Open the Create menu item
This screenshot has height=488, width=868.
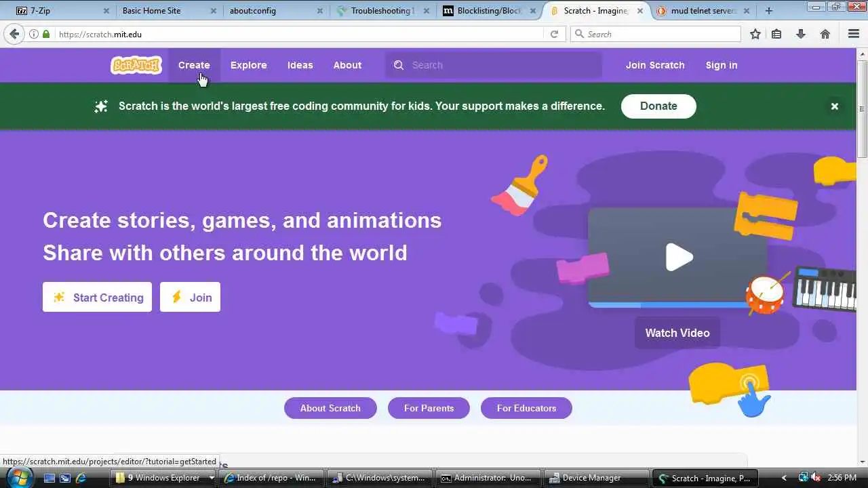pos(194,65)
